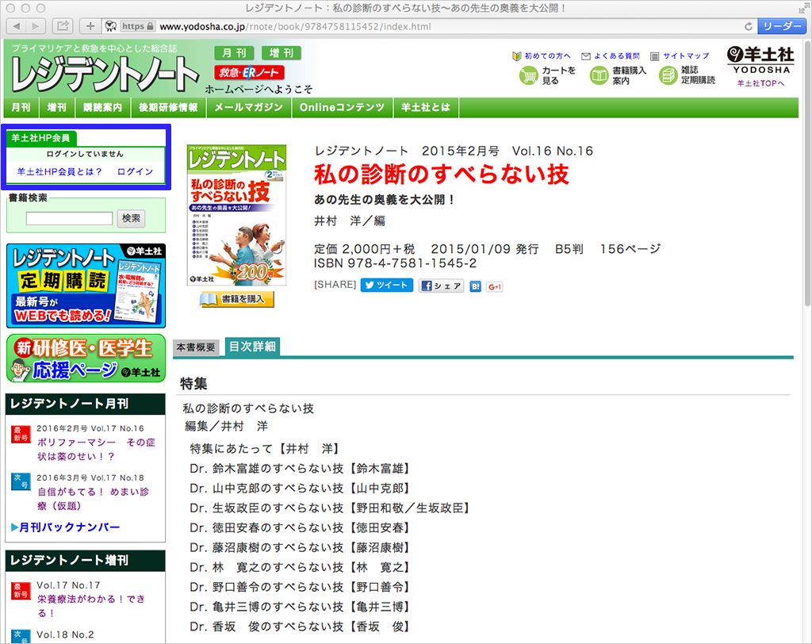
Task: Click the ログイン login link
Action: [135, 171]
